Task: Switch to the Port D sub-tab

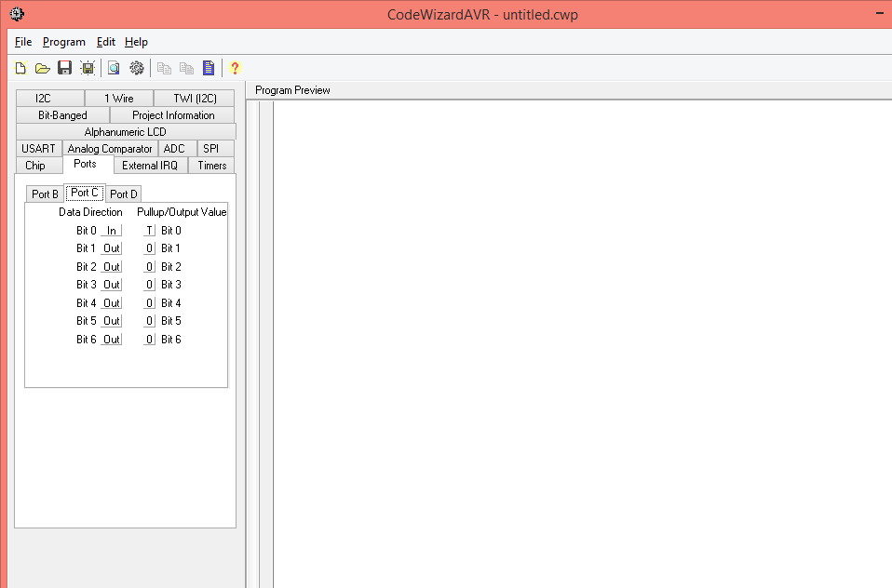Action: tap(124, 194)
